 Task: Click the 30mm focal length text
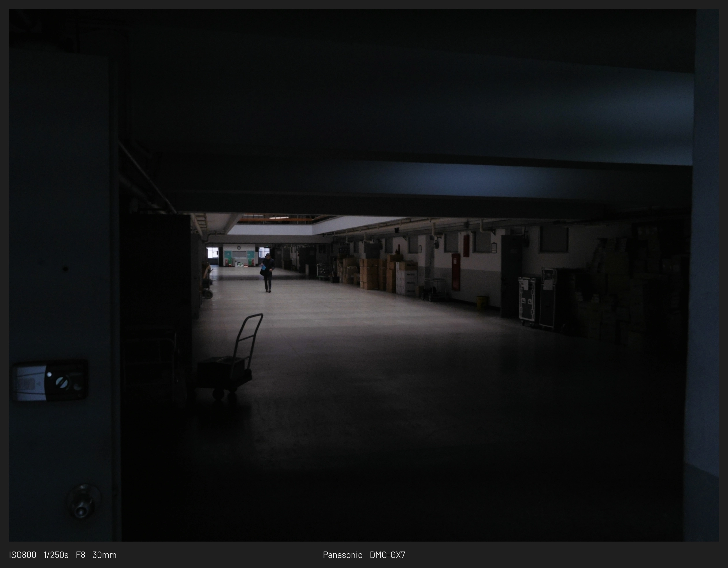coord(104,555)
